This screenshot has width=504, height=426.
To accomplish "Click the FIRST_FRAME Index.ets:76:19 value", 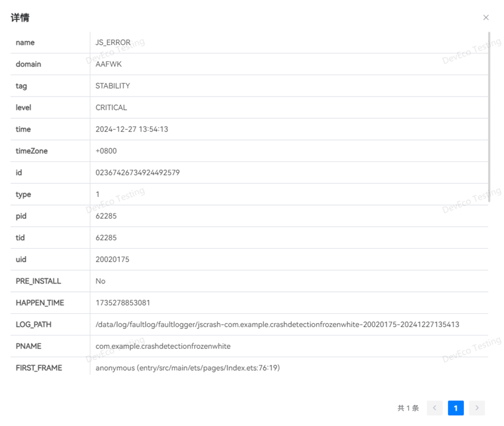I will pyautogui.click(x=187, y=368).
